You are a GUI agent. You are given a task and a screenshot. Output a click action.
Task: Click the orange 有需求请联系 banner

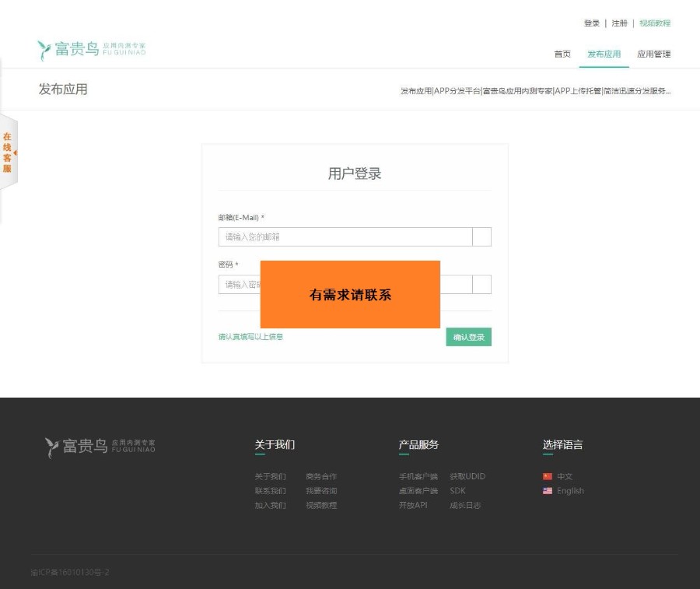[x=350, y=294]
